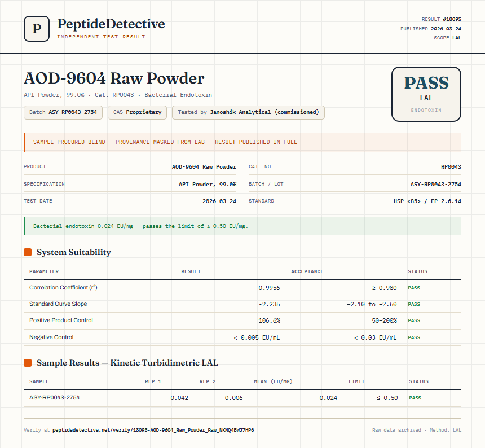Click the ACCEPTANCE column header
The width and height of the screenshot is (485, 448).
click(307, 271)
